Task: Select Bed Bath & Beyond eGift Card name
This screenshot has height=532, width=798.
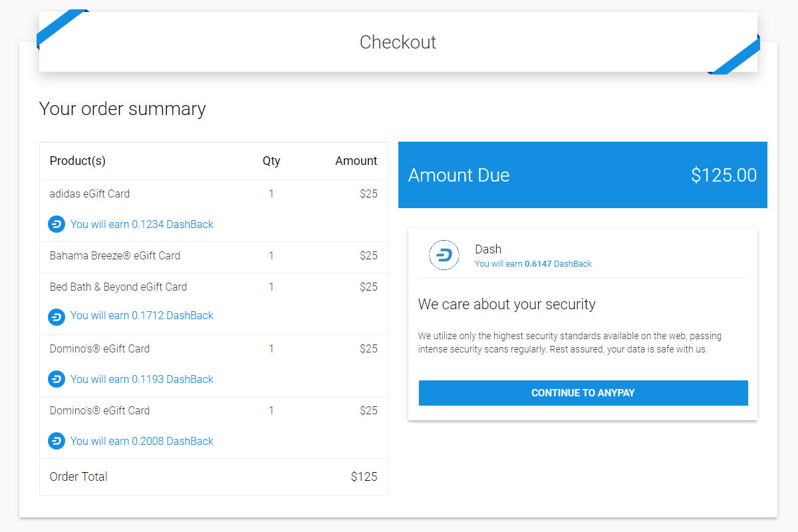Action: point(118,287)
